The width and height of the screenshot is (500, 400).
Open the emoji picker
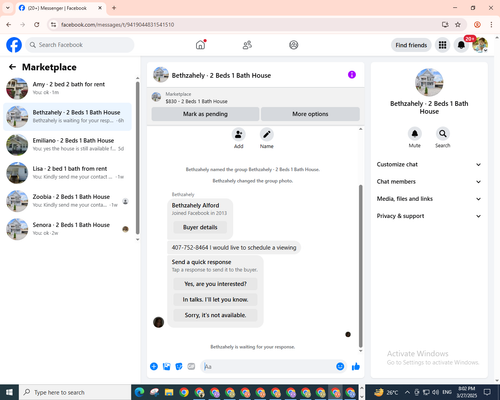point(340,367)
